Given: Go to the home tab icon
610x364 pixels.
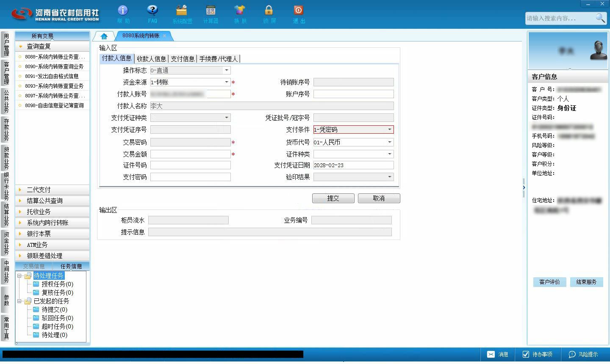Looking at the screenshot, I should click(x=104, y=36).
